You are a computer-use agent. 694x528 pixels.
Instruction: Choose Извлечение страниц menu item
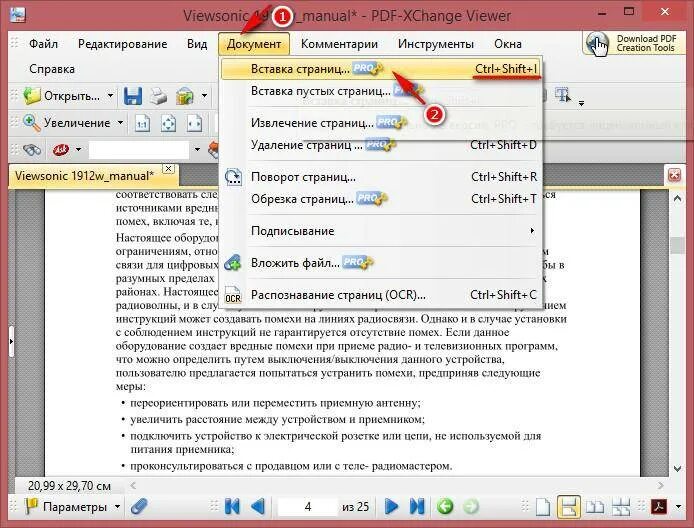click(381, 123)
